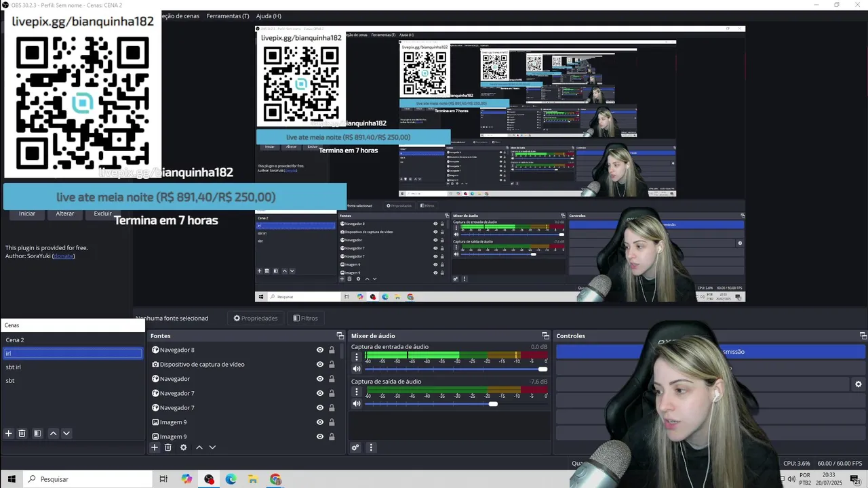868x488 pixels.
Task: Add a new scene with the plus icon in Cenas
Action: [9, 433]
